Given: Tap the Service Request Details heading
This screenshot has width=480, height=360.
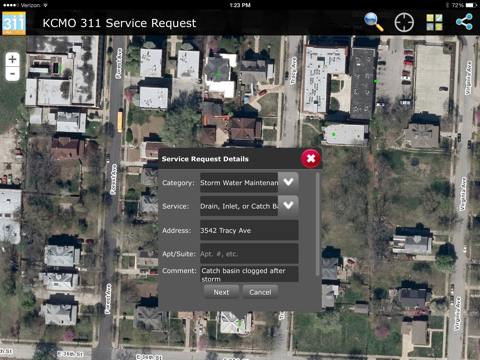Looking at the screenshot, I should pyautogui.click(x=205, y=159).
